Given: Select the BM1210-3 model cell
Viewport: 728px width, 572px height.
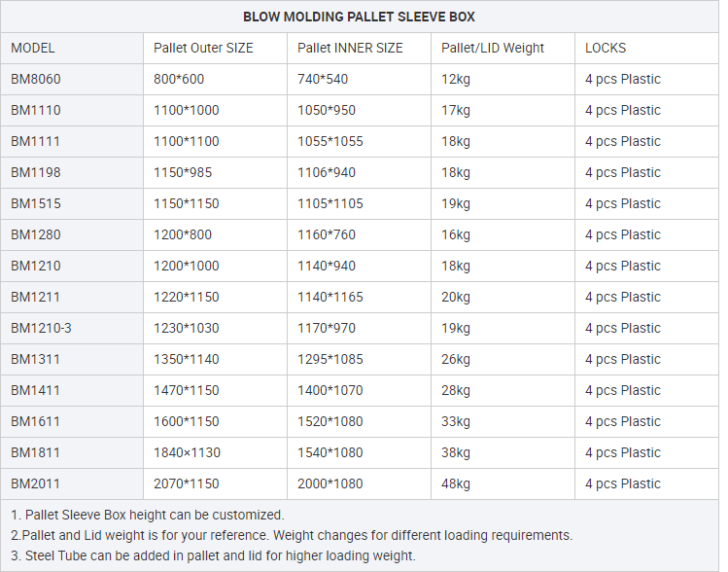Looking at the screenshot, I should (41, 328).
